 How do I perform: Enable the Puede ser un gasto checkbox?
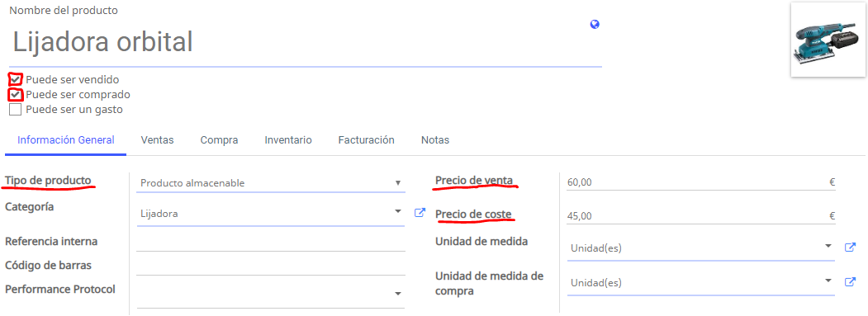tap(16, 110)
